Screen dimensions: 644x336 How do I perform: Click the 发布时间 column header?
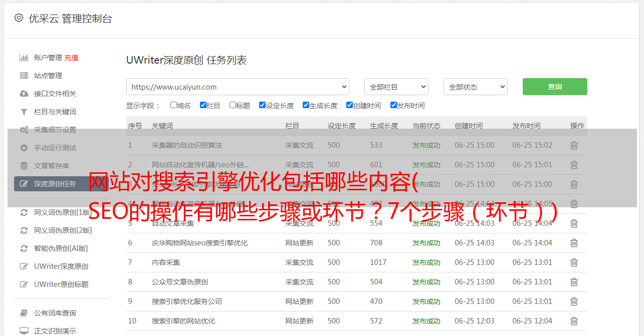click(526, 126)
